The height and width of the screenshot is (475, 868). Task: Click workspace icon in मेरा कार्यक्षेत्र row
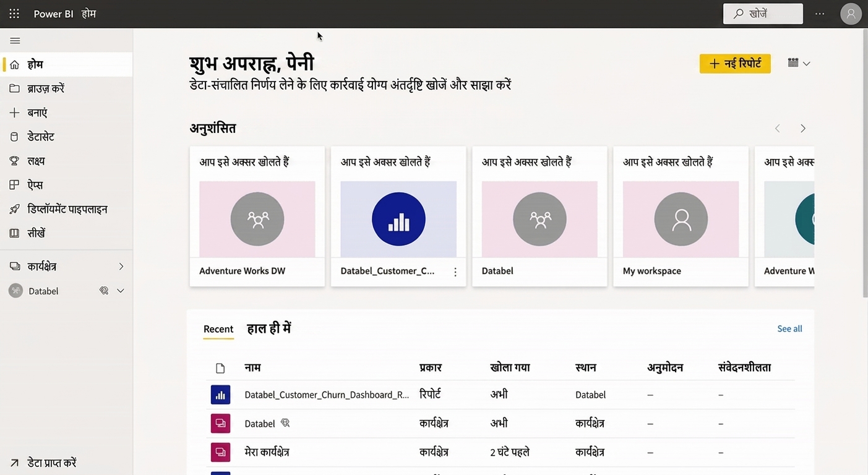[220, 452]
